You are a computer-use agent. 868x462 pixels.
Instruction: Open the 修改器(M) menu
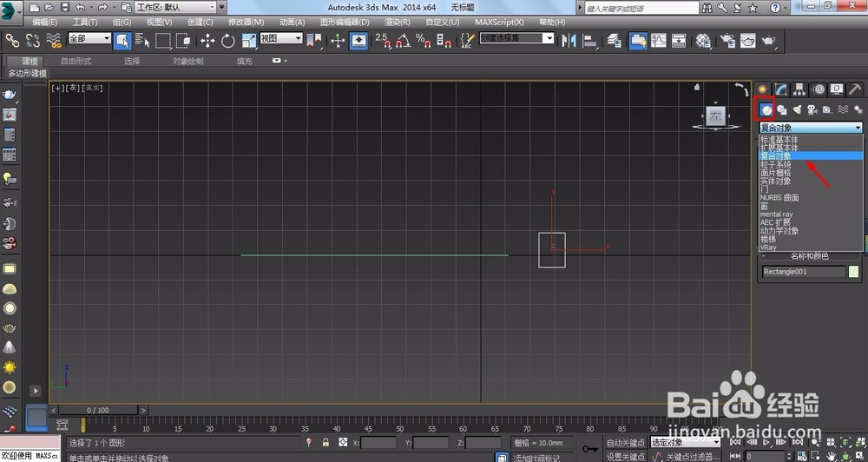[x=246, y=23]
